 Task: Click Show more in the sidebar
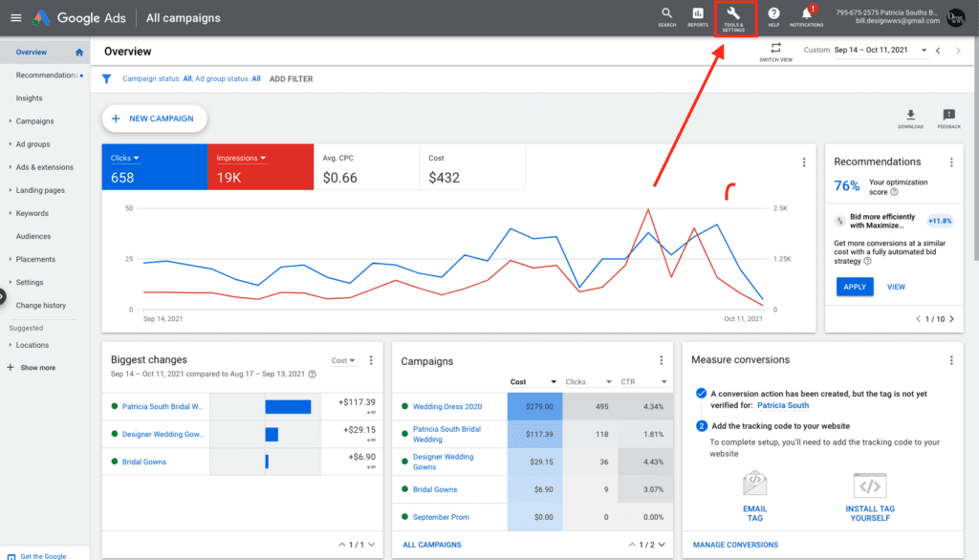click(32, 368)
